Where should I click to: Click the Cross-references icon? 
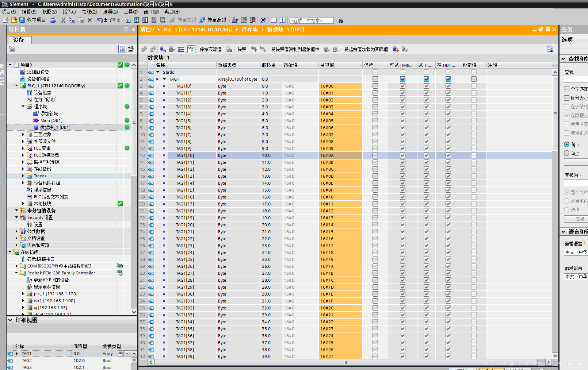(263, 20)
